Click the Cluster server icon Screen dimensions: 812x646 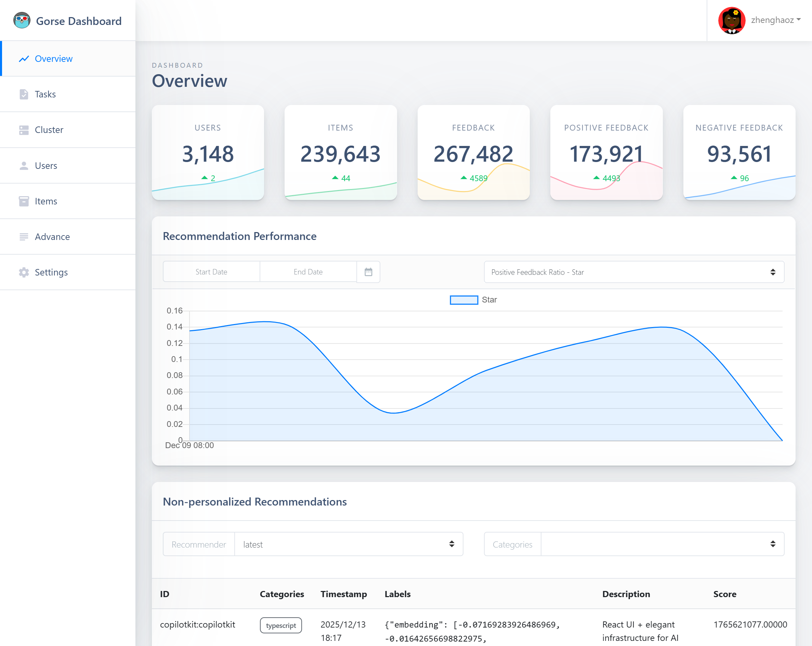24,130
